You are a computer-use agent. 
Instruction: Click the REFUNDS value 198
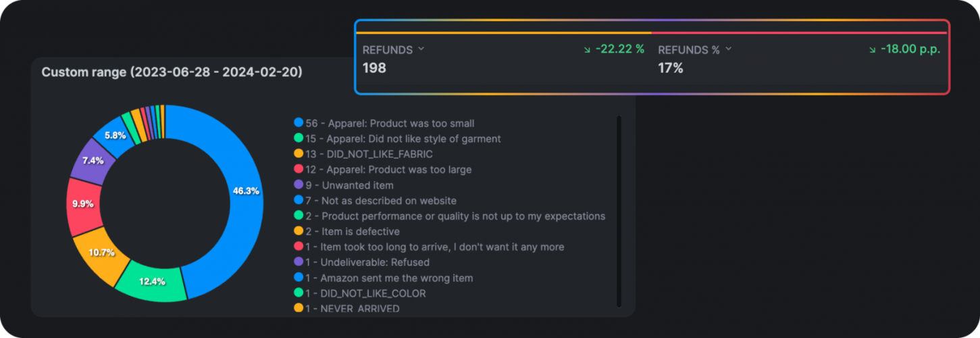(x=374, y=68)
